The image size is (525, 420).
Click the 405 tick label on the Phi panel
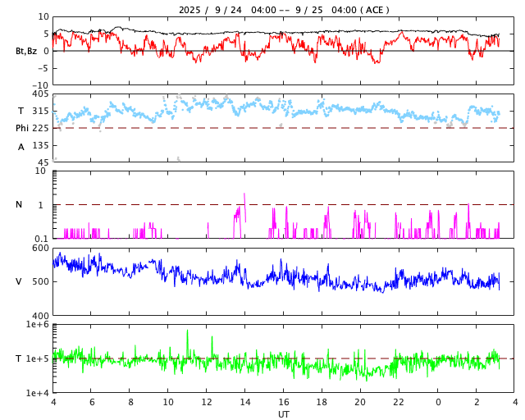click(x=39, y=94)
